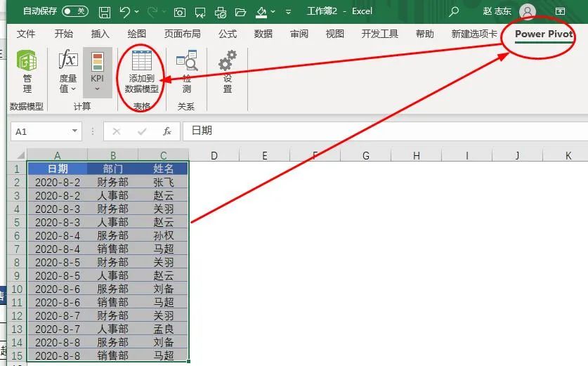Switch to the Power Pivot tab
The width and height of the screenshot is (588, 366).
(x=543, y=34)
